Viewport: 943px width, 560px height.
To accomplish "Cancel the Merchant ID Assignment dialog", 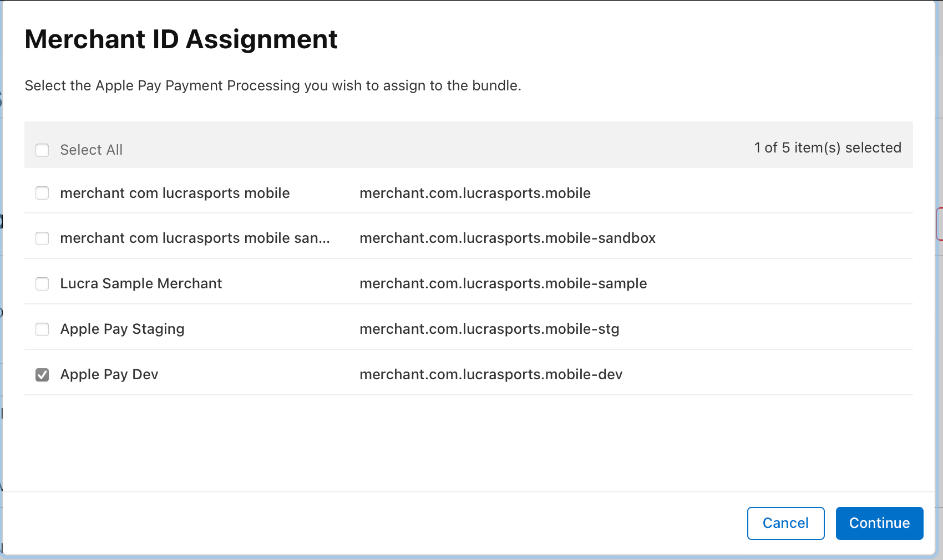I will click(x=785, y=523).
